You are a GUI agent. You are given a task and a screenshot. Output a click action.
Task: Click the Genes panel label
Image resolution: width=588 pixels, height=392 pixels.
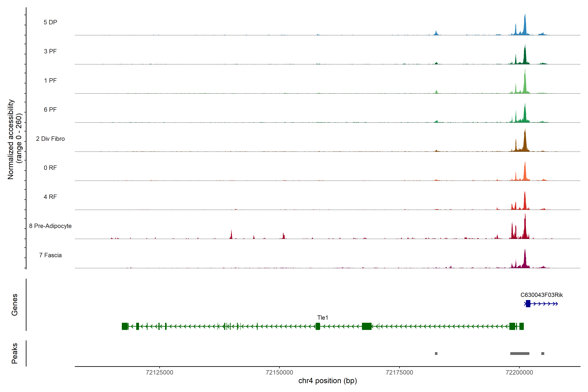15,304
